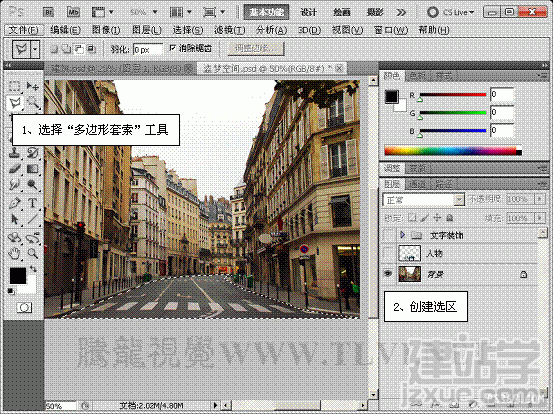Screen dimensions: 553x414
Task: Expand the 文字装饰 layer group
Action: tap(402, 234)
